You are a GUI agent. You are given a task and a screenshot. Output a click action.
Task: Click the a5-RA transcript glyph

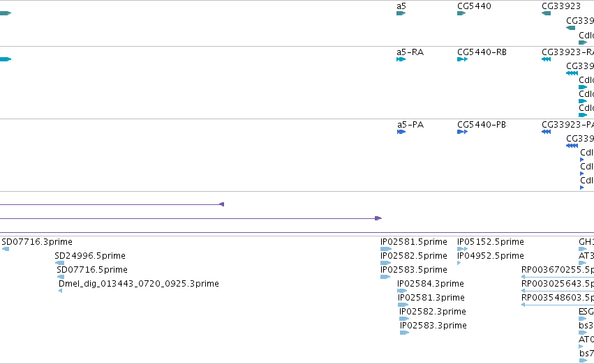[401, 59]
